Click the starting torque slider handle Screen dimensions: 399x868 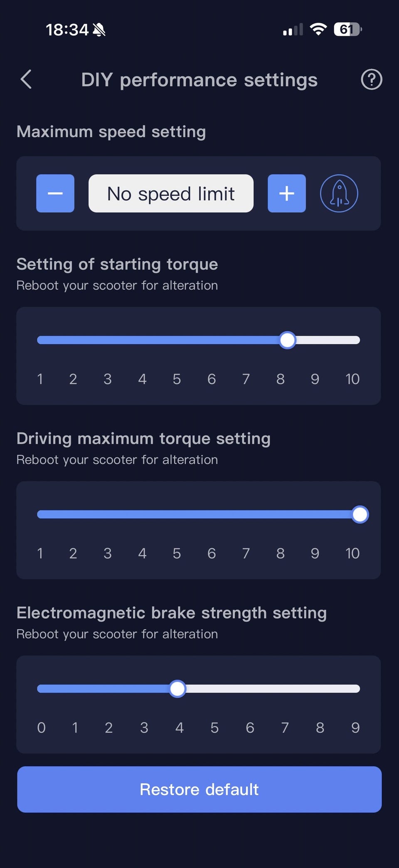point(287,340)
